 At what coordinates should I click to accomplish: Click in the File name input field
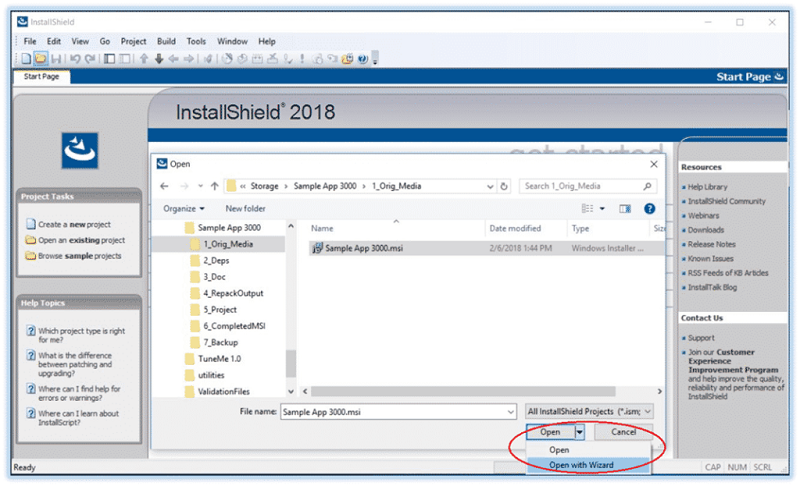[x=400, y=411]
